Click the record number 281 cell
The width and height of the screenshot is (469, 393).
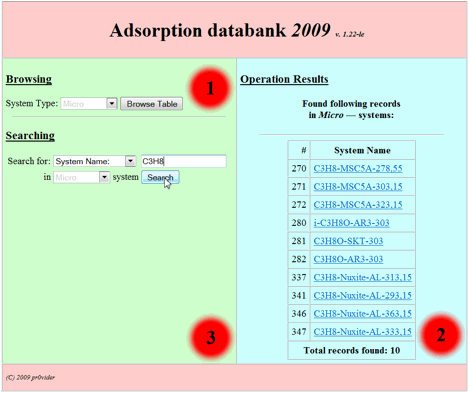click(299, 241)
